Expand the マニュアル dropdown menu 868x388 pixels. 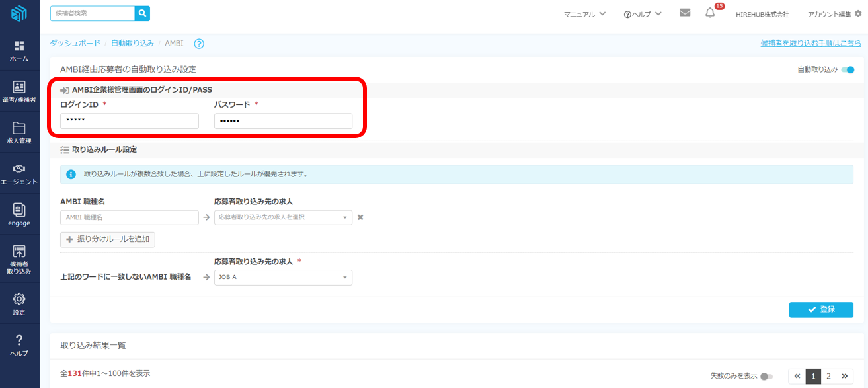coord(584,14)
